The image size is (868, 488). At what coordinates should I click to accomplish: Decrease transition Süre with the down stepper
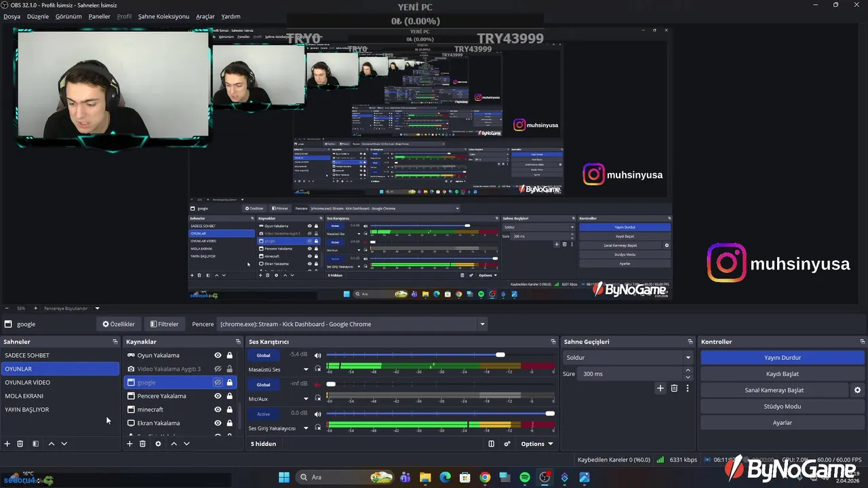coord(688,377)
